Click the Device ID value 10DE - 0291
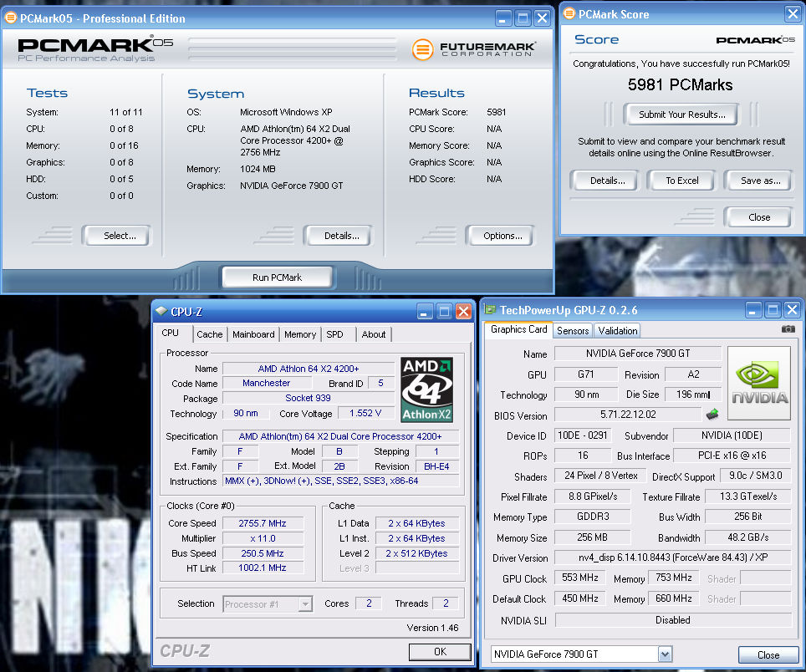Image resolution: width=806 pixels, height=672 pixels. [x=583, y=435]
